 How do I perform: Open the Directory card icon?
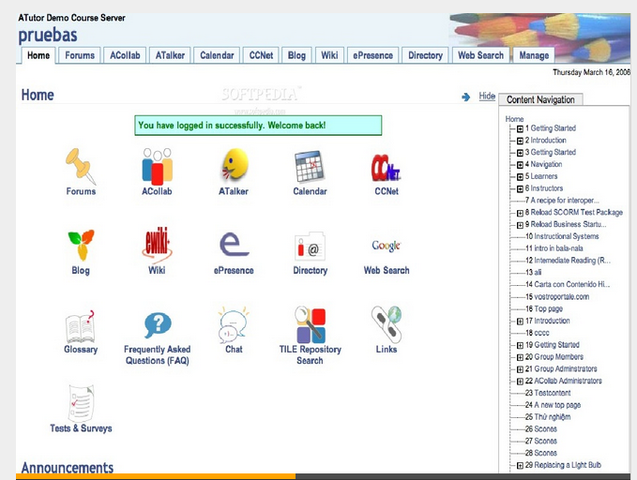(x=310, y=246)
